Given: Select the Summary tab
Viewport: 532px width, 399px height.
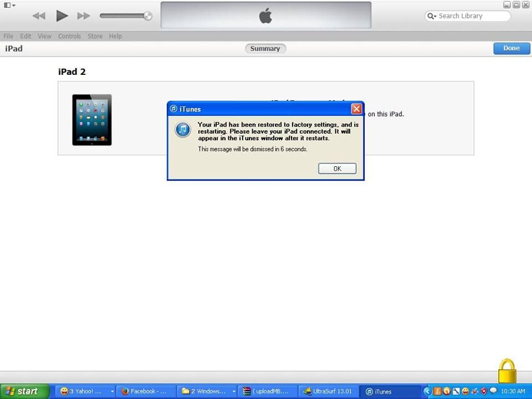Looking at the screenshot, I should [265, 49].
